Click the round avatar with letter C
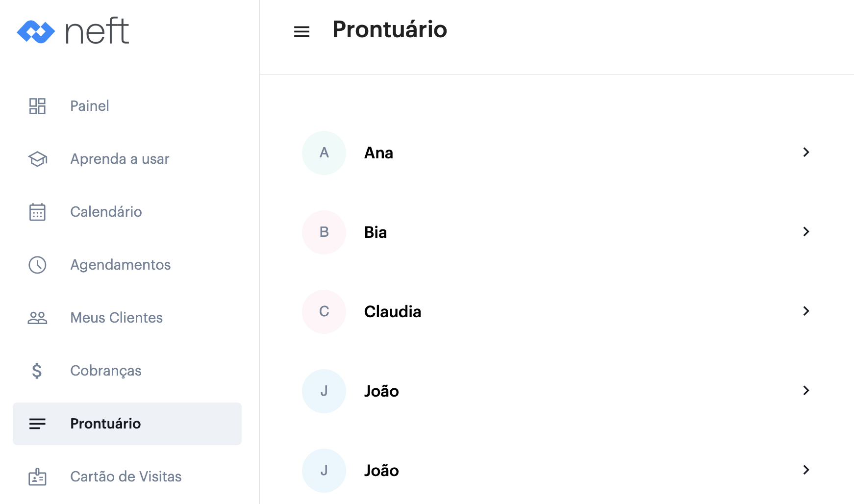 coord(324,312)
